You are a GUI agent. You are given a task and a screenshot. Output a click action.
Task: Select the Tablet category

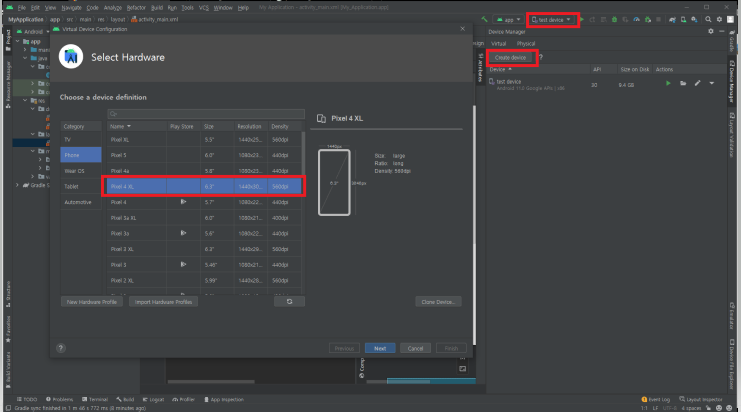click(81, 186)
